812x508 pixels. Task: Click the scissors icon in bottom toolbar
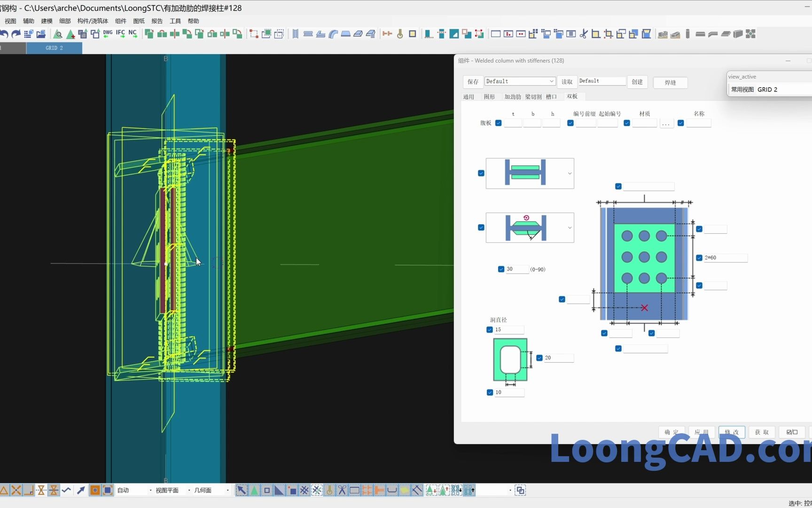tap(342, 490)
